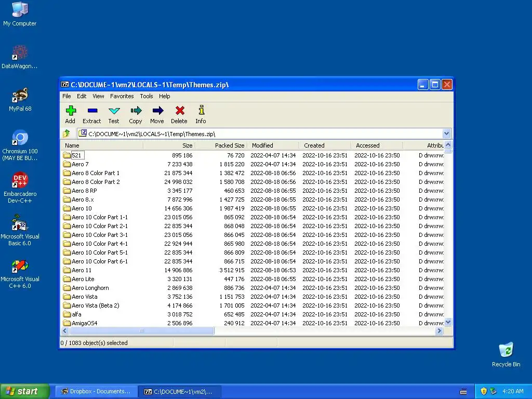Sort by the Created column header

click(325, 145)
